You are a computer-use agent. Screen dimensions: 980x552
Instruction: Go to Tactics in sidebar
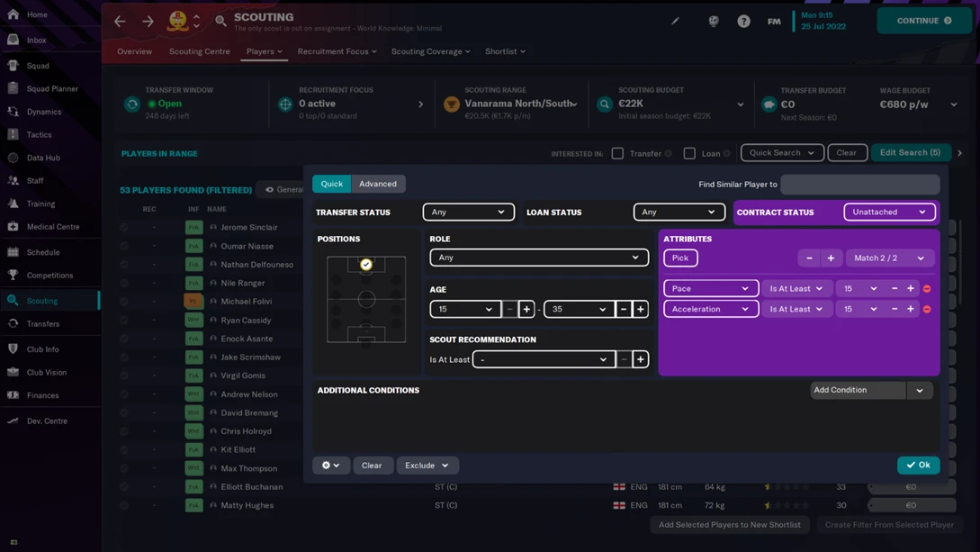39,135
